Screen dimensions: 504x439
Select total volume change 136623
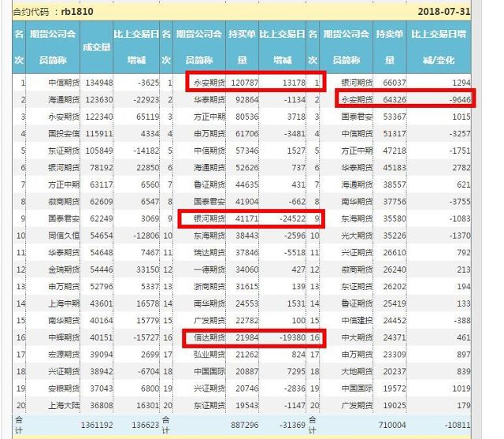[x=145, y=425]
